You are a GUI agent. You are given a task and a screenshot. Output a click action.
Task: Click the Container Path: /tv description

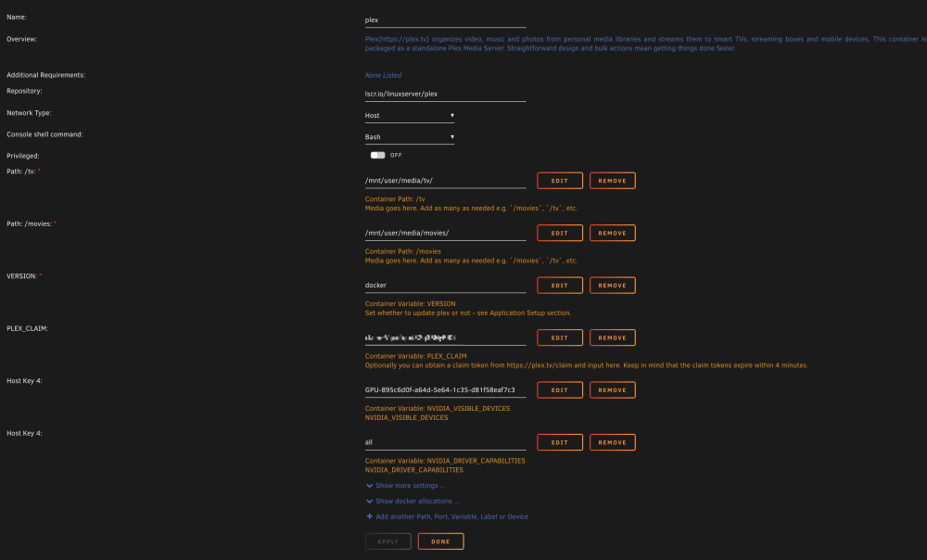tap(395, 199)
